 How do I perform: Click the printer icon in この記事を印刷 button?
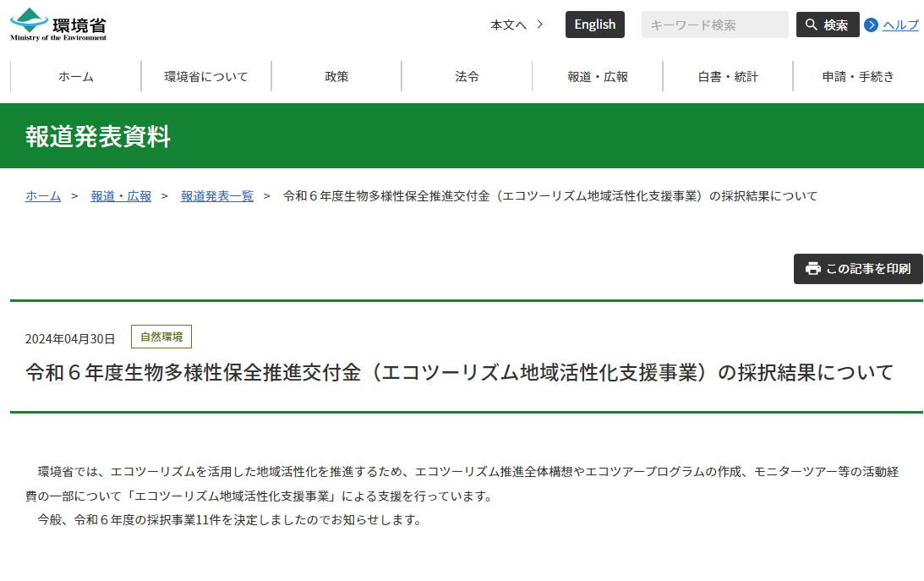[x=813, y=269]
